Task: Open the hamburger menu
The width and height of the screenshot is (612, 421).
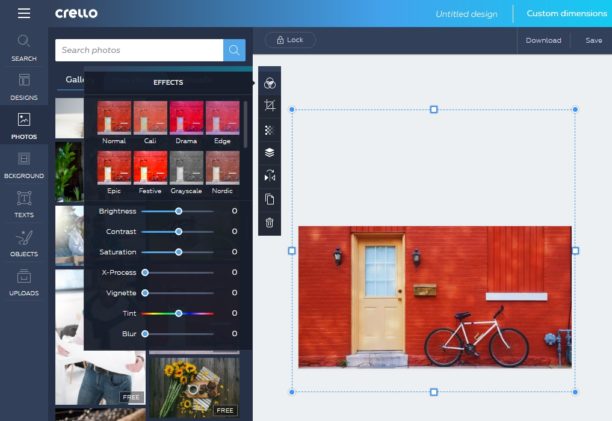Action: [x=24, y=13]
